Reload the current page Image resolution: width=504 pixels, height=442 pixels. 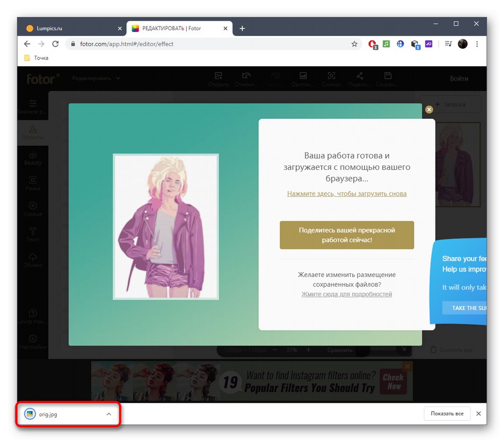tap(55, 44)
